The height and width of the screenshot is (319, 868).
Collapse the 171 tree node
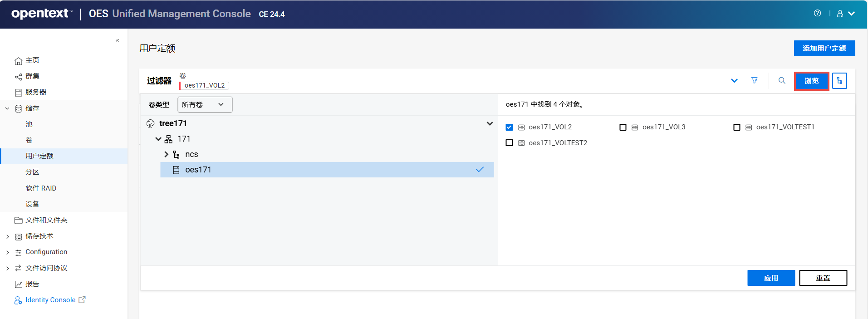158,139
